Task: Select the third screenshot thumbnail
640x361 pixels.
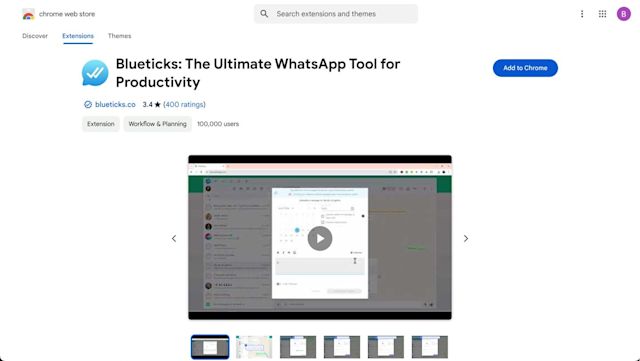Action: click(298, 347)
